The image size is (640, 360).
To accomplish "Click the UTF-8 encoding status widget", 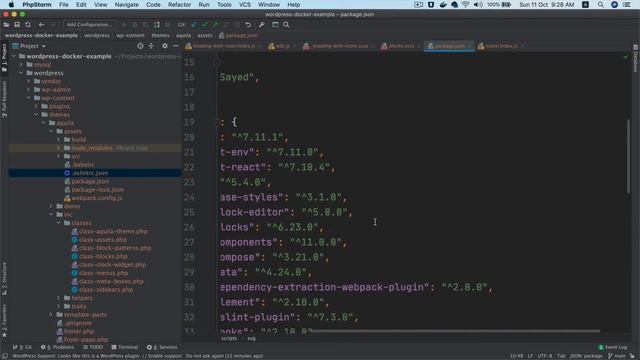I will pos(544,356).
